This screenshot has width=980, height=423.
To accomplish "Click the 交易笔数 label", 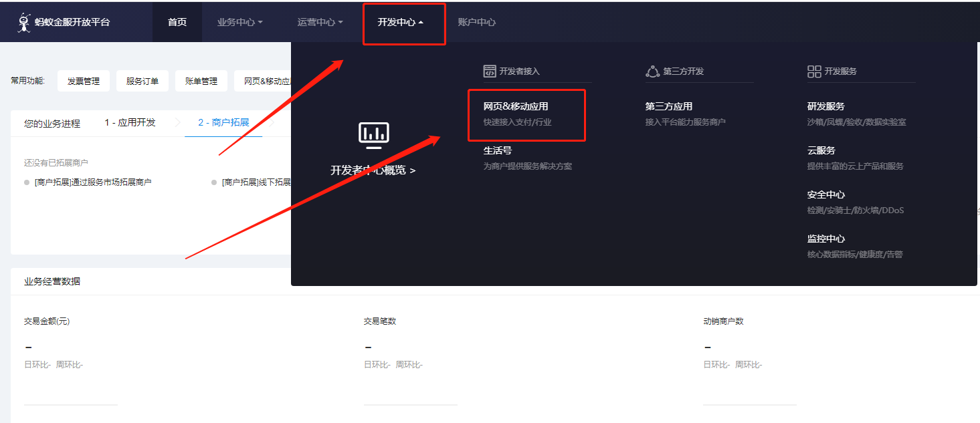I will 380,321.
